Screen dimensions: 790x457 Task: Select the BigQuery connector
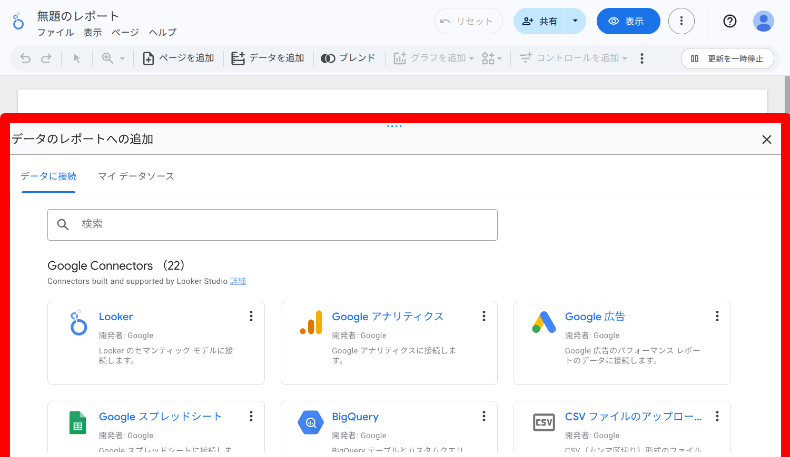(389, 427)
